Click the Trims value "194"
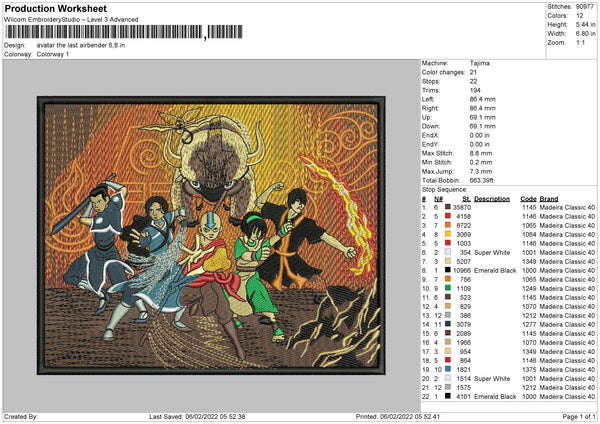 click(x=475, y=90)
